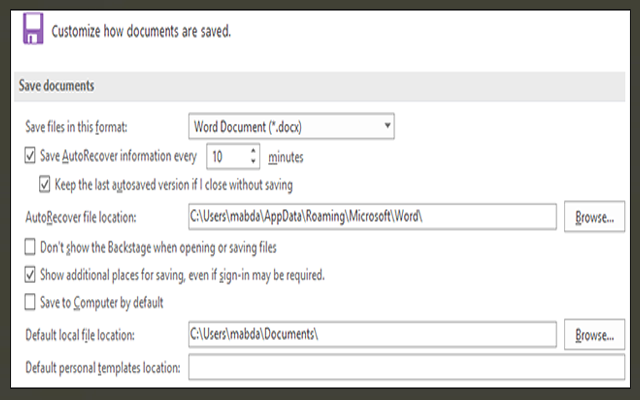Browse for AutoRecover file location
The width and height of the screenshot is (640, 400).
595,216
